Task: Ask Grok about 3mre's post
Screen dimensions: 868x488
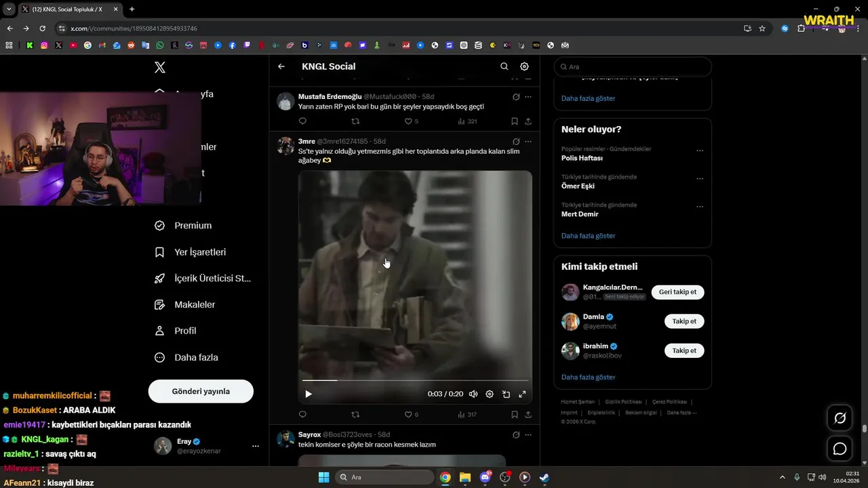Action: point(516,142)
